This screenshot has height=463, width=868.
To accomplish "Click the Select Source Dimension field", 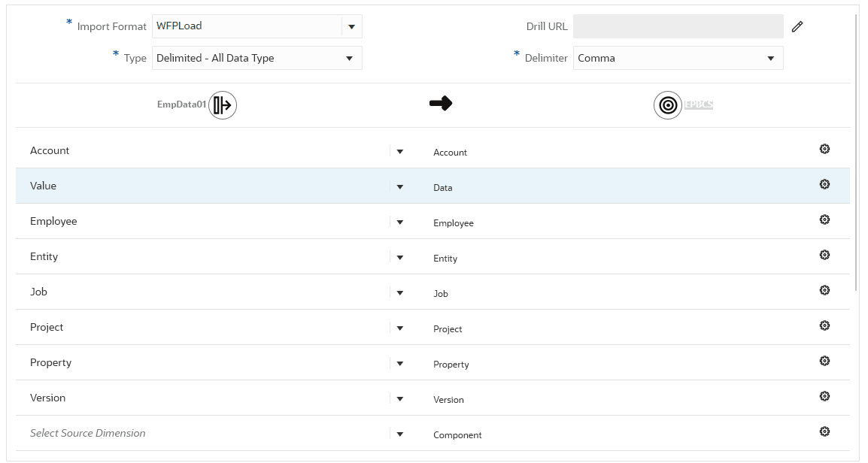I will pyautogui.click(x=203, y=434).
